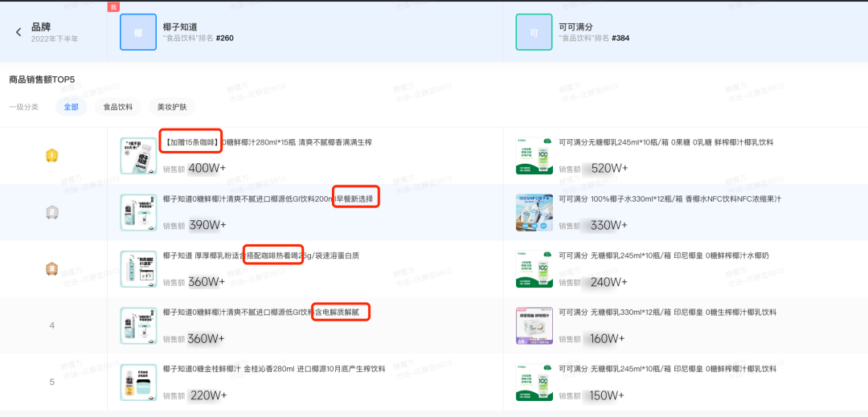Select the 食品饮料 category filter
Screen dimensions: 868x417
tap(118, 108)
